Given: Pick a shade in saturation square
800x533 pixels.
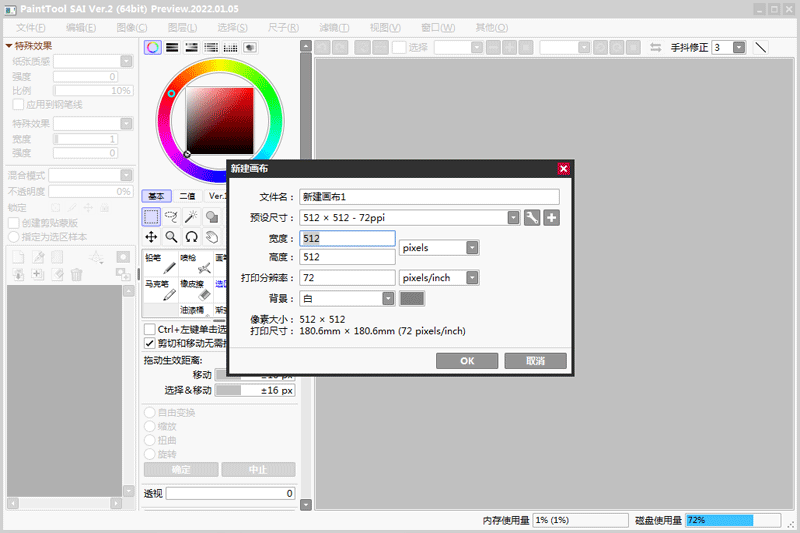Looking at the screenshot, I should pyautogui.click(x=220, y=120).
